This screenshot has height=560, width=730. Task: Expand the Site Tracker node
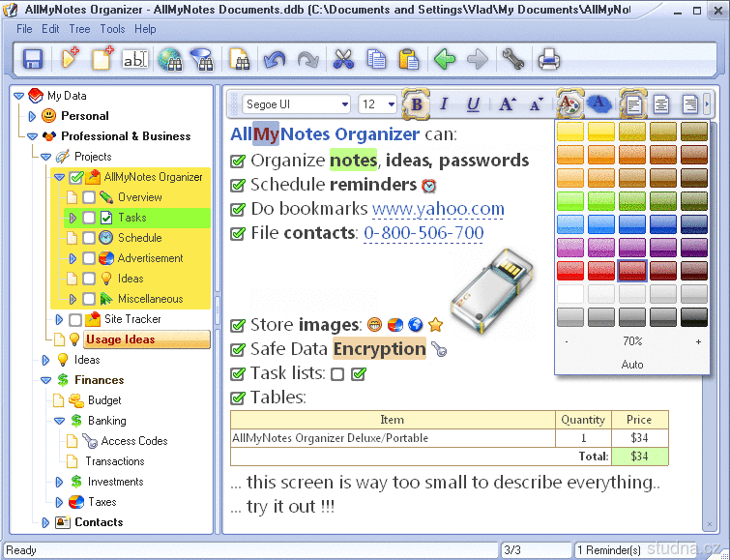click(x=59, y=319)
